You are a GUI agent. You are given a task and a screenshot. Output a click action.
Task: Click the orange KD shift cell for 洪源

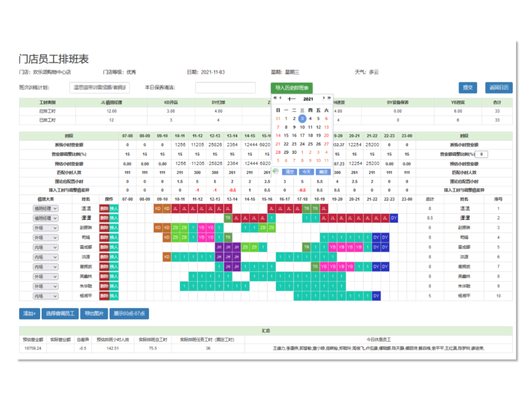167,257
